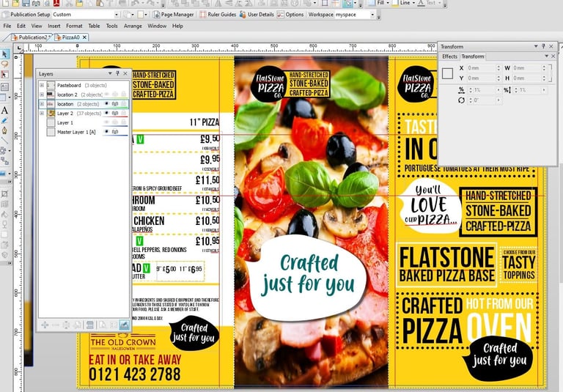The width and height of the screenshot is (563, 392).
Task: Click the anchor point square in Transform
Action: 447,73
